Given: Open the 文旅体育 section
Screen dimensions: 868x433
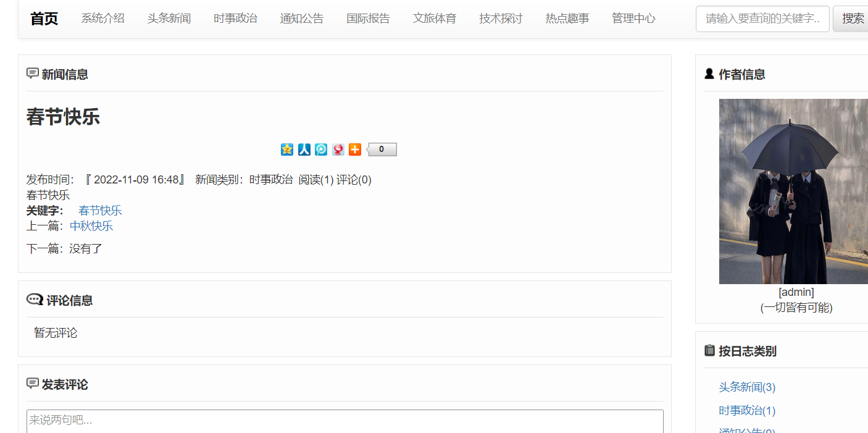Looking at the screenshot, I should click(435, 19).
